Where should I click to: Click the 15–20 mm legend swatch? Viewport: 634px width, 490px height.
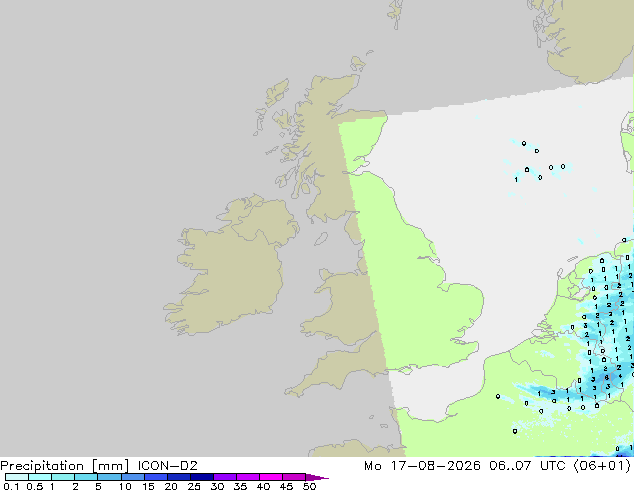(156, 477)
